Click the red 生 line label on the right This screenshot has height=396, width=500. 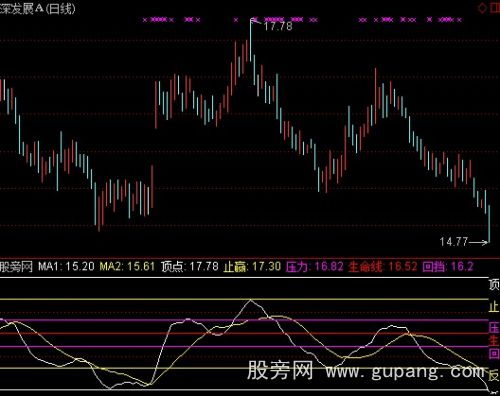point(494,340)
